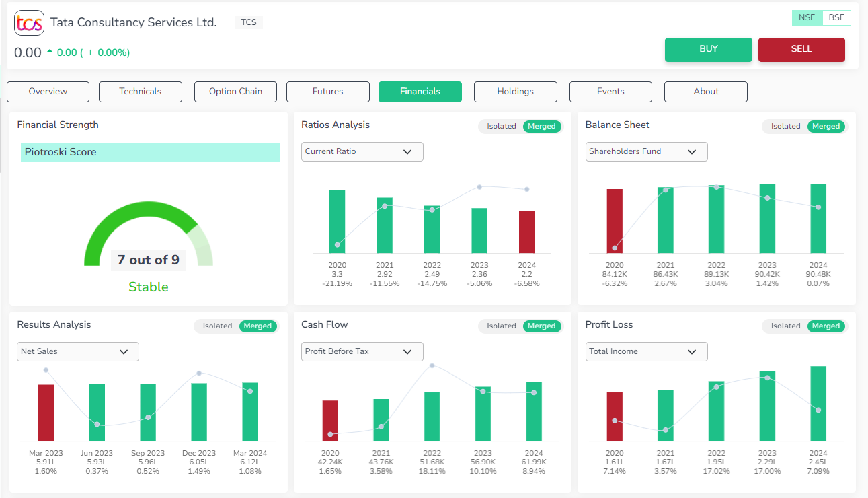Click the '18.11%' Profit Before Tax growth
The height and width of the screenshot is (498, 868).
pyautogui.click(x=432, y=471)
